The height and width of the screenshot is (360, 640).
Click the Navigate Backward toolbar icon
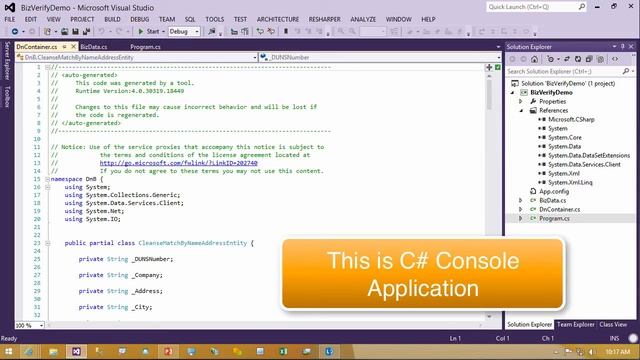click(15, 31)
